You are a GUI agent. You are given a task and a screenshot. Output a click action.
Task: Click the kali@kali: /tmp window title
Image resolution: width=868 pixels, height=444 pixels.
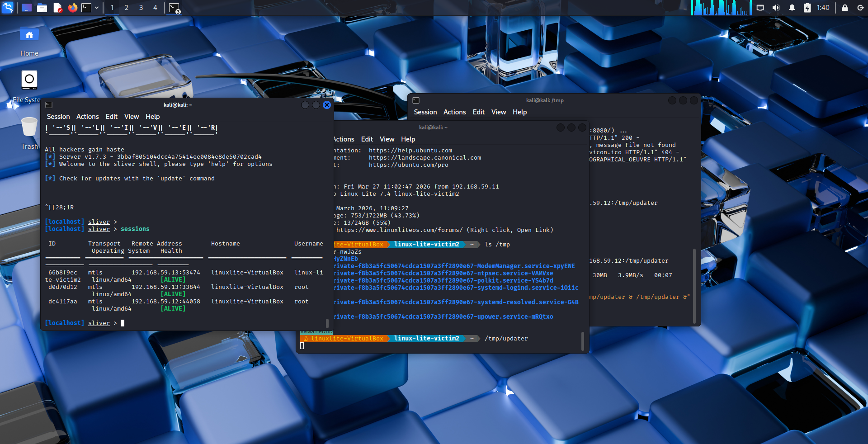point(545,100)
